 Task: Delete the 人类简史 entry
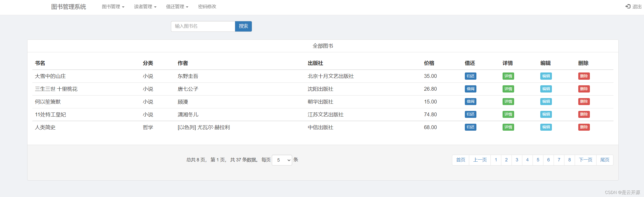pyautogui.click(x=584, y=127)
